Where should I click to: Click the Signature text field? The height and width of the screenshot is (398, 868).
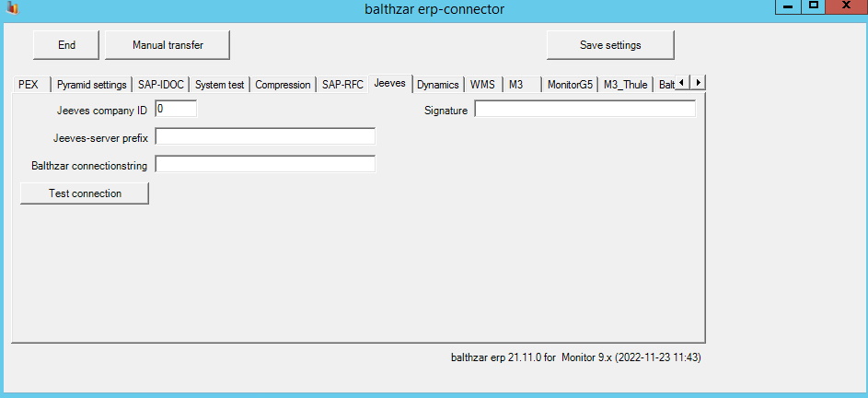point(585,110)
